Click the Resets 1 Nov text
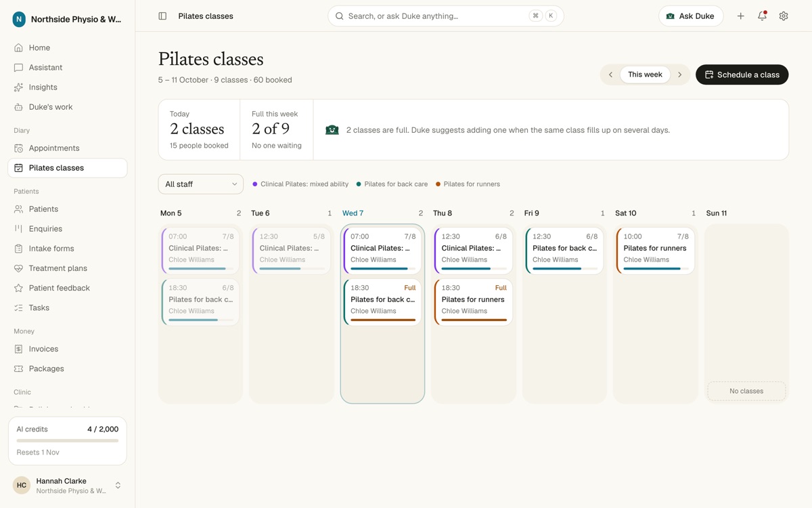 (38, 452)
